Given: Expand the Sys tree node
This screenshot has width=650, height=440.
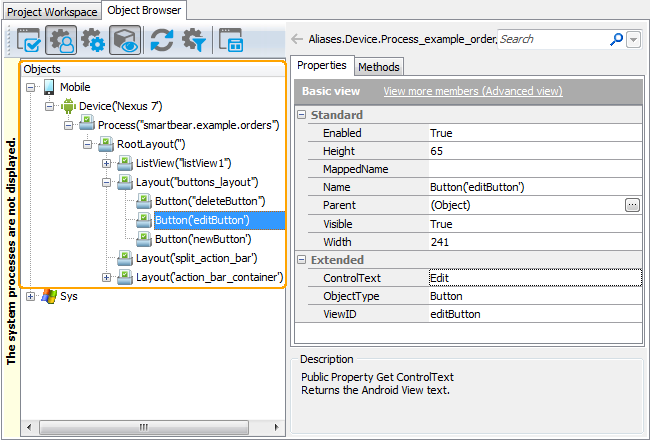Looking at the screenshot, I should (31, 296).
